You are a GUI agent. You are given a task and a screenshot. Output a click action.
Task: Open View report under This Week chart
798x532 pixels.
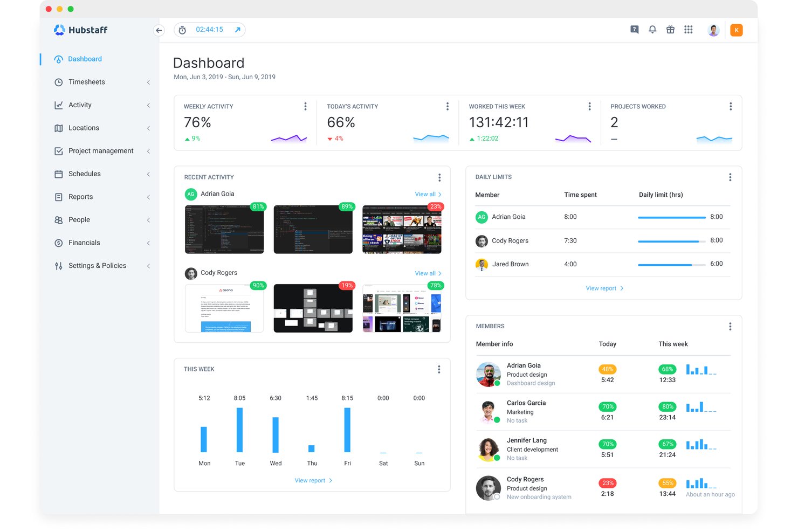[313, 481]
